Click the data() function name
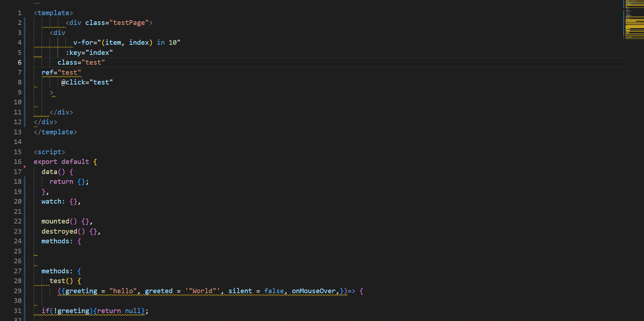The height and width of the screenshot is (321, 644). click(x=50, y=172)
